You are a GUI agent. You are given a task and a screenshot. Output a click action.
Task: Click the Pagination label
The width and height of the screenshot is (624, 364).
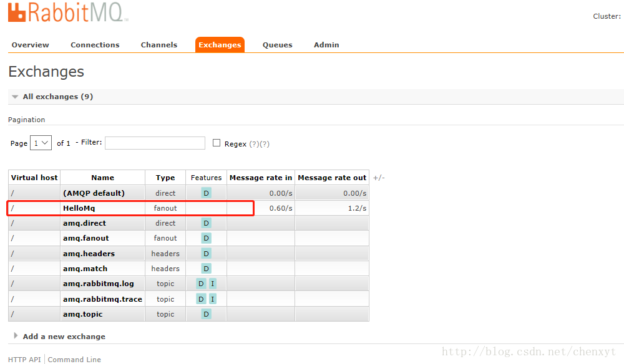[x=27, y=120]
